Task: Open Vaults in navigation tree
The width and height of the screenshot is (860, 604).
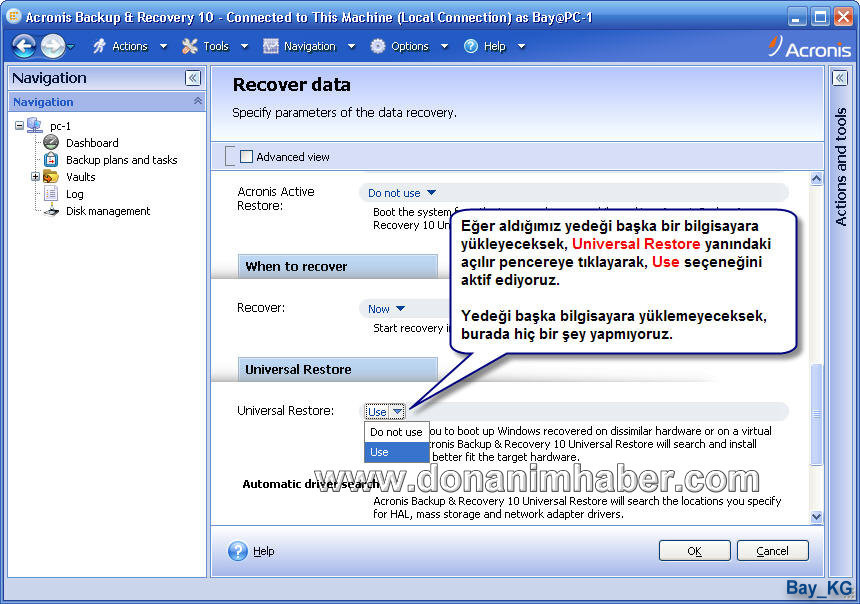Action: point(81,177)
